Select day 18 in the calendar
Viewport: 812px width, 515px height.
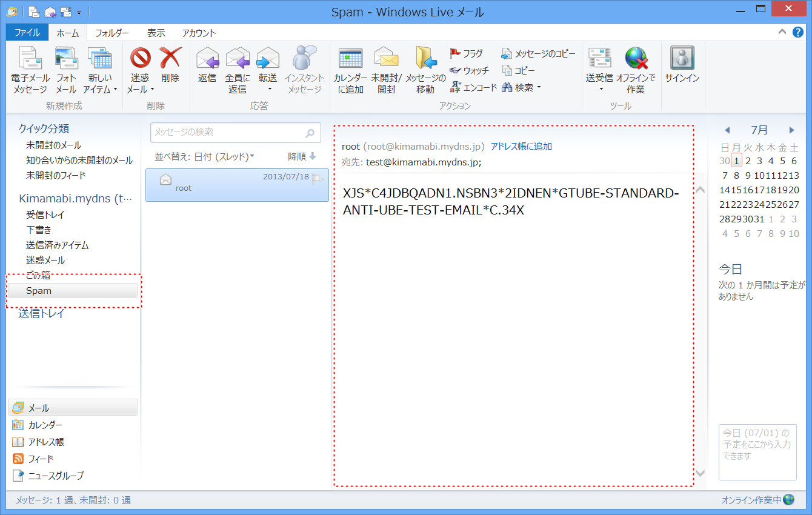(771, 190)
